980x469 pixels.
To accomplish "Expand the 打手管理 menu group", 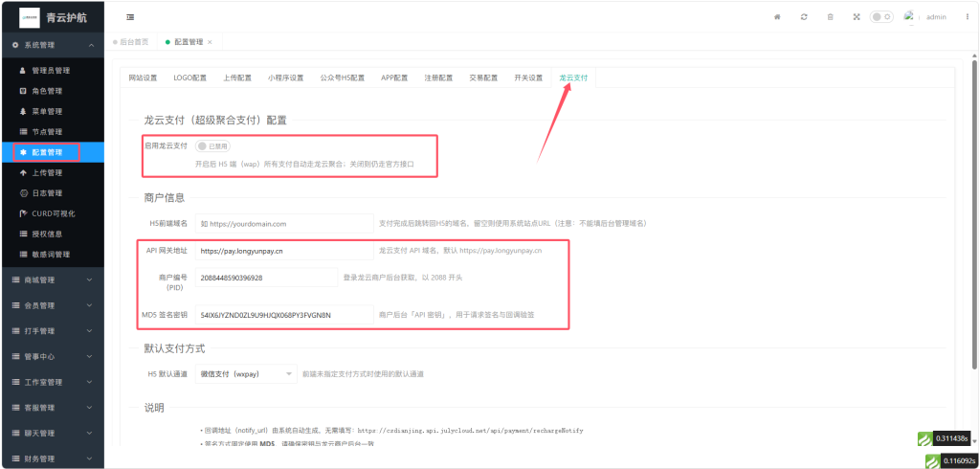I will 52,331.
